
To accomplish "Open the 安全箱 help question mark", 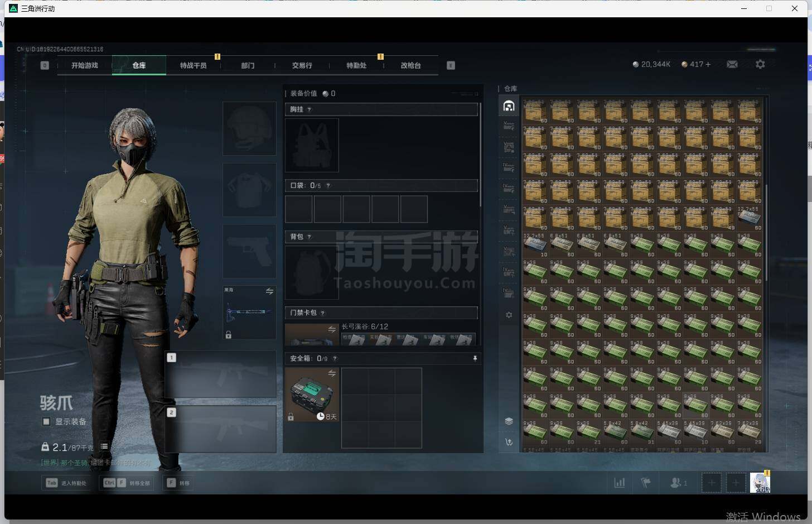I will pyautogui.click(x=335, y=358).
